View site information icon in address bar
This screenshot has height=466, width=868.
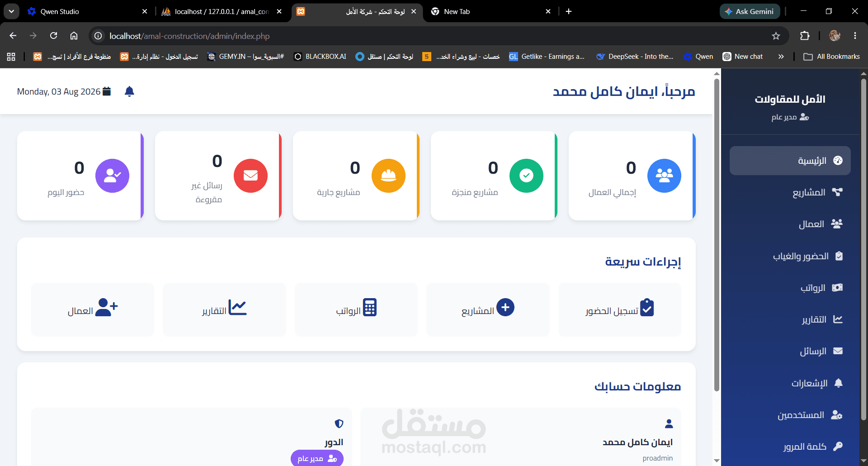(x=98, y=36)
